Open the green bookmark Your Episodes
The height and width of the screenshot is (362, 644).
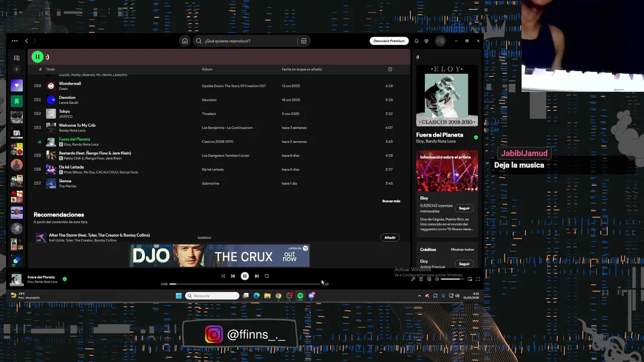tap(17, 102)
